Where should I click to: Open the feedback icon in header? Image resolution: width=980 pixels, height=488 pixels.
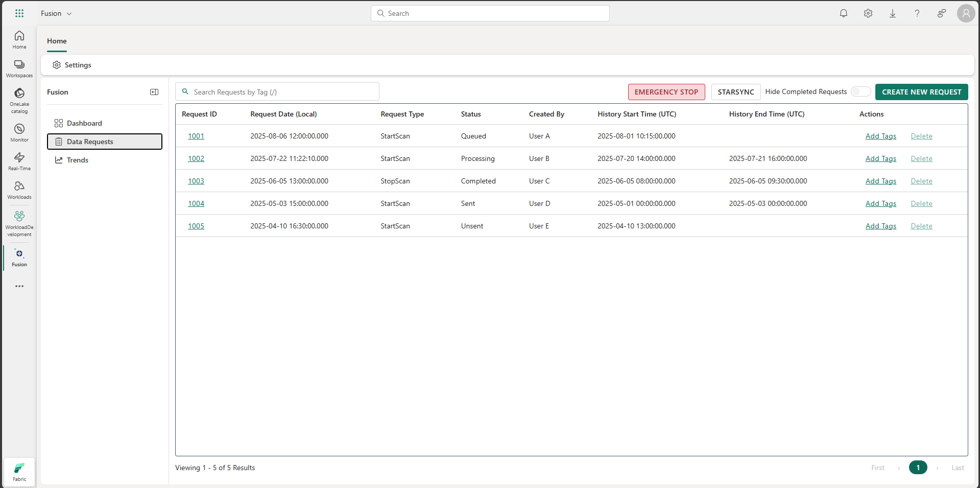point(942,13)
